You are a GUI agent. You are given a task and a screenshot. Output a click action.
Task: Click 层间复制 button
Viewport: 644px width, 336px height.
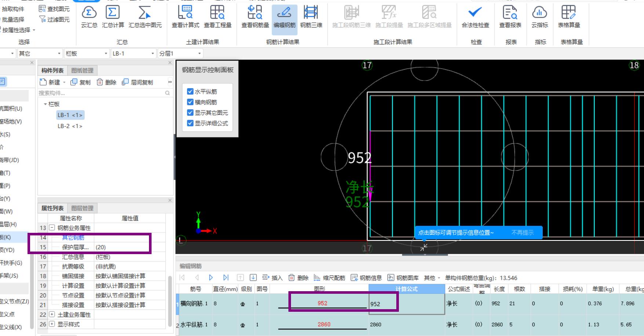pos(137,82)
